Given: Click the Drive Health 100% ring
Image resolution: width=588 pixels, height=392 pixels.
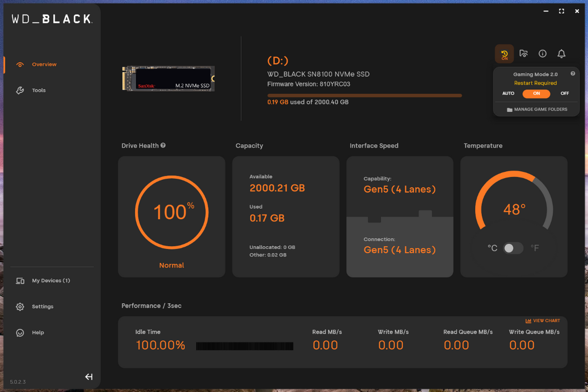Looking at the screenshot, I should pos(171,212).
